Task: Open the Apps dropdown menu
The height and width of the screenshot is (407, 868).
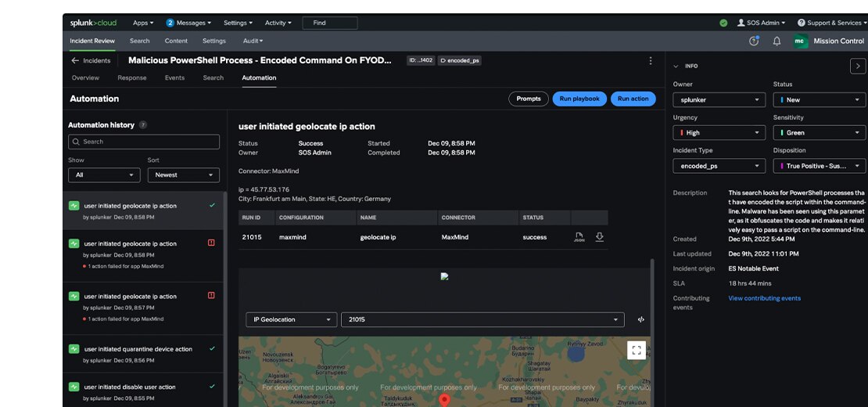Action: click(x=143, y=23)
